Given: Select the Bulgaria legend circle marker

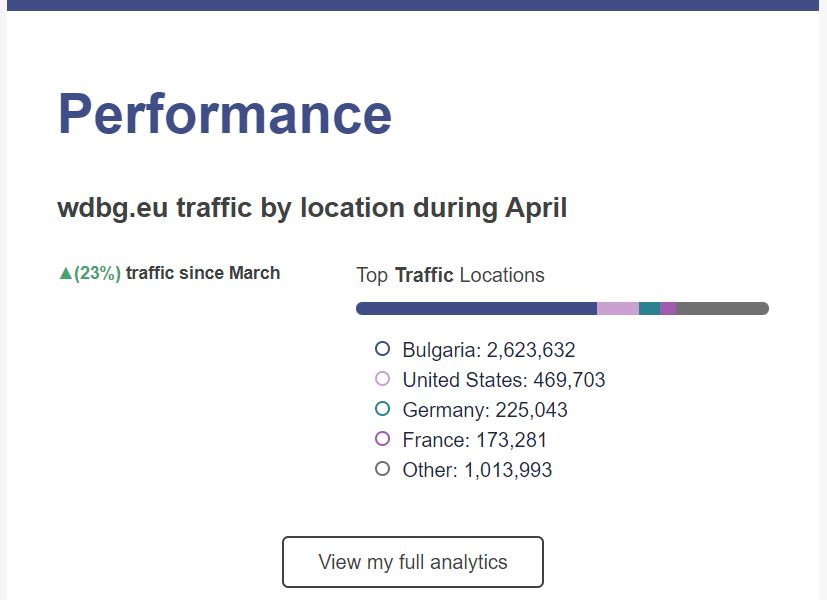Looking at the screenshot, I should pos(382,349).
